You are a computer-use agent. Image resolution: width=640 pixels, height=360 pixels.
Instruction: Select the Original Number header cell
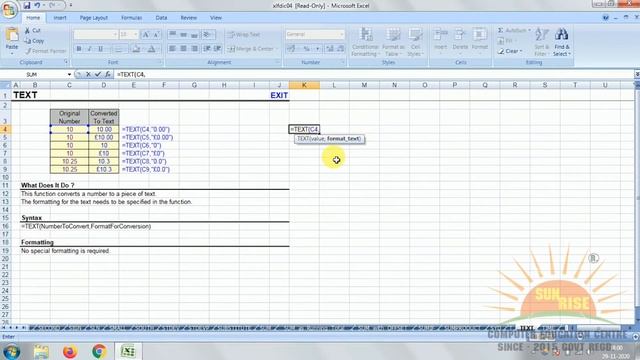pyautogui.click(x=69, y=117)
